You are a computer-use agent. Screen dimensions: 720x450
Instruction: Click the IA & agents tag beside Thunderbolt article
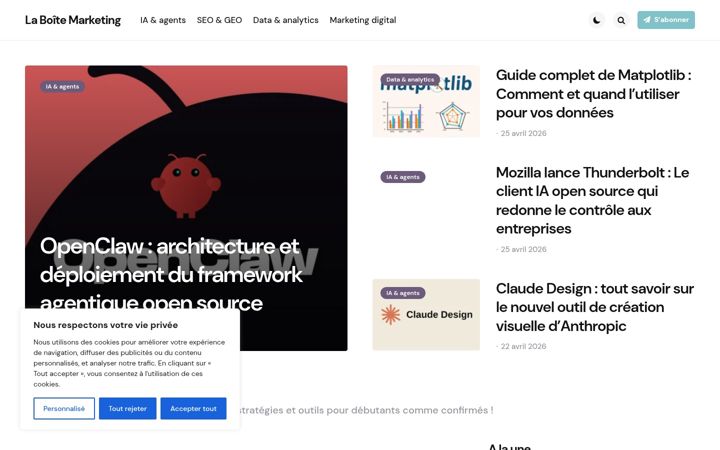click(403, 177)
